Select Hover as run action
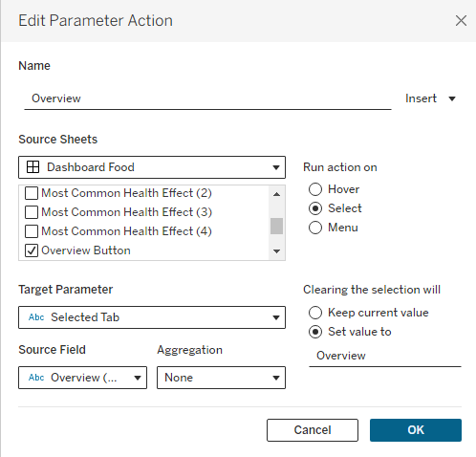 point(315,189)
